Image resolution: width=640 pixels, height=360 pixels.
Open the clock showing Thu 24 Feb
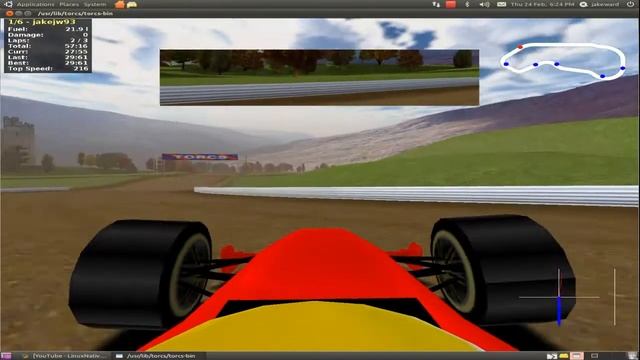[x=542, y=4]
